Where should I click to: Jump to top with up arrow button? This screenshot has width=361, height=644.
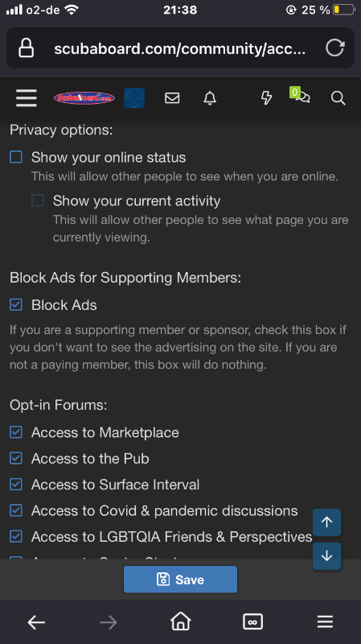click(326, 522)
